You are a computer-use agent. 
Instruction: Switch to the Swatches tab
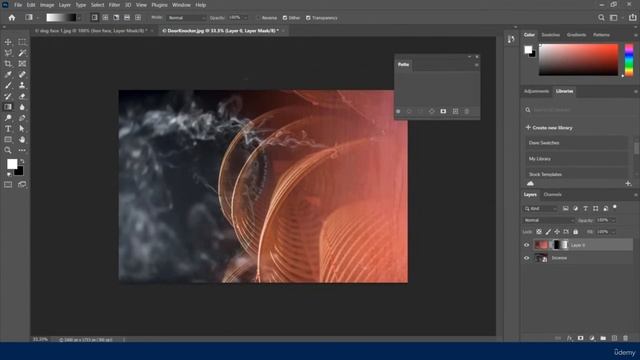click(x=551, y=35)
